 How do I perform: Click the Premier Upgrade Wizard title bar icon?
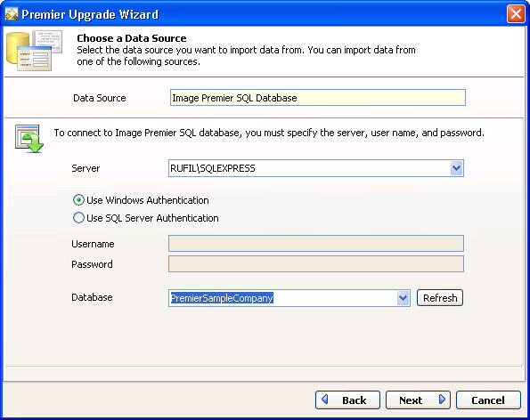click(x=12, y=14)
